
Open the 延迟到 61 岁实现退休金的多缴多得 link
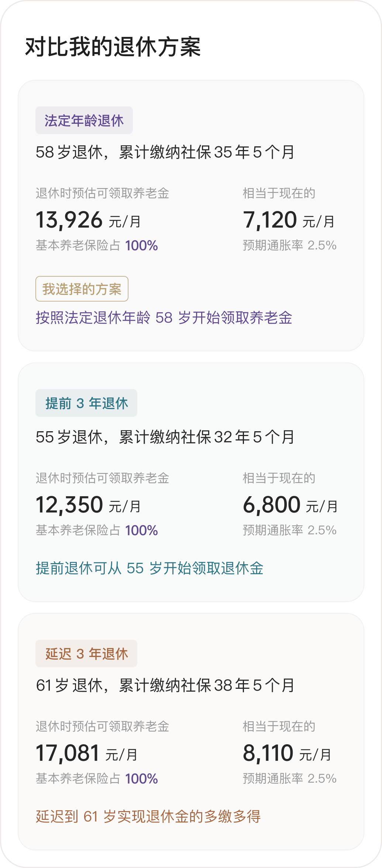(148, 816)
